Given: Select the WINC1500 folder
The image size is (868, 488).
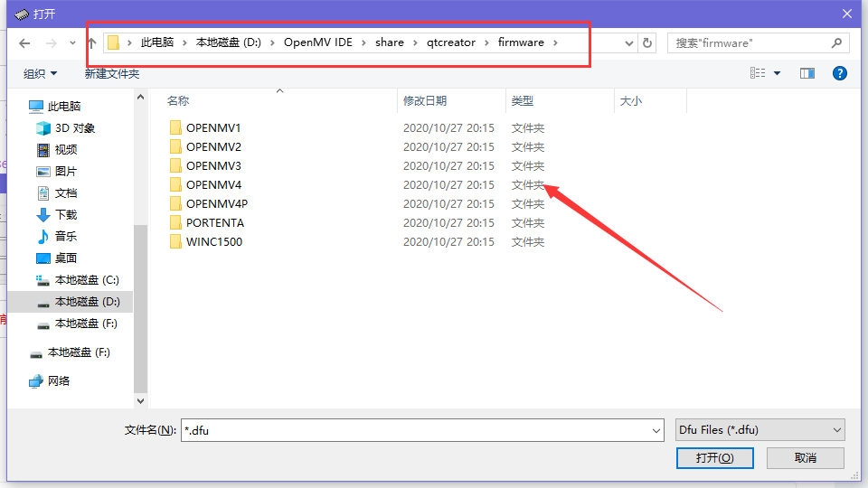Looking at the screenshot, I should point(214,241).
